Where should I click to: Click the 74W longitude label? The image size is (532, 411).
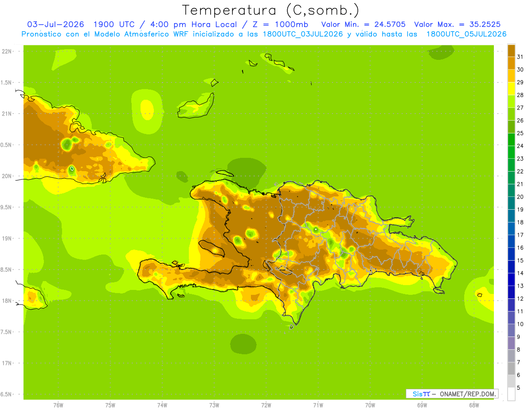[162, 405]
